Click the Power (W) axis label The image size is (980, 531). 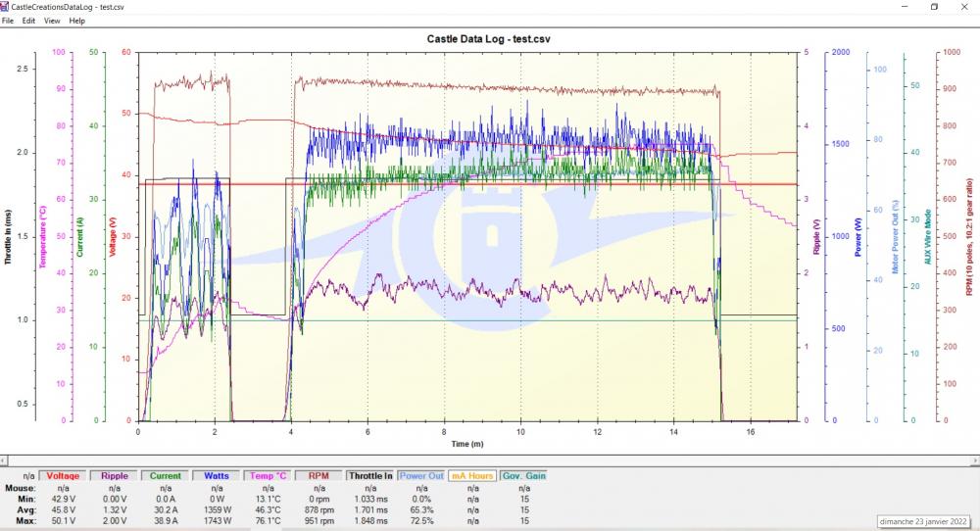(x=858, y=237)
